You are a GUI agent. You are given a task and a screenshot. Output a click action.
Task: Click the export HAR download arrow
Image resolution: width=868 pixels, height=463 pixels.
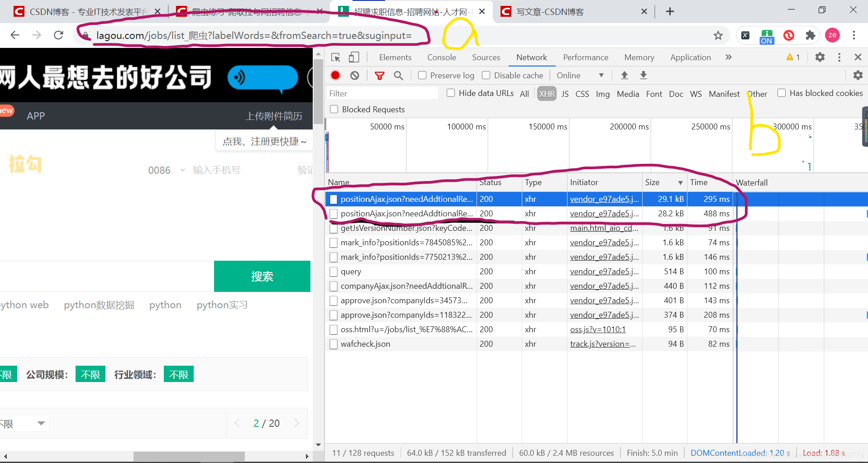click(644, 75)
